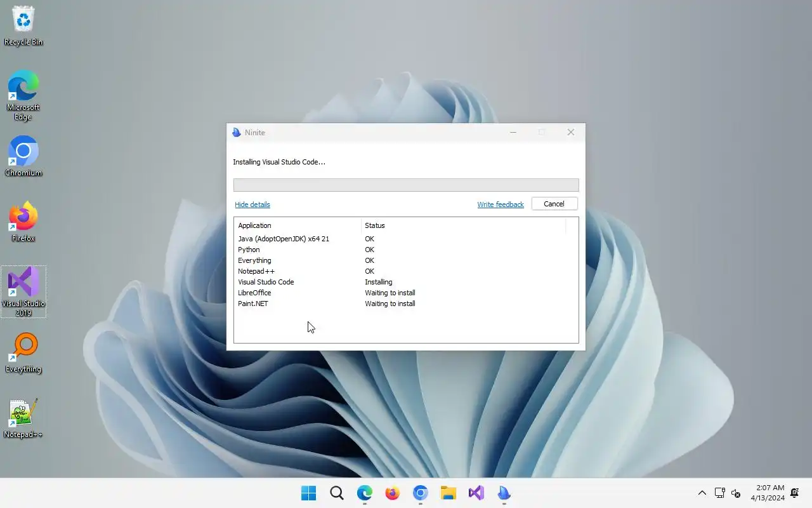Click the Status column header

click(x=463, y=225)
